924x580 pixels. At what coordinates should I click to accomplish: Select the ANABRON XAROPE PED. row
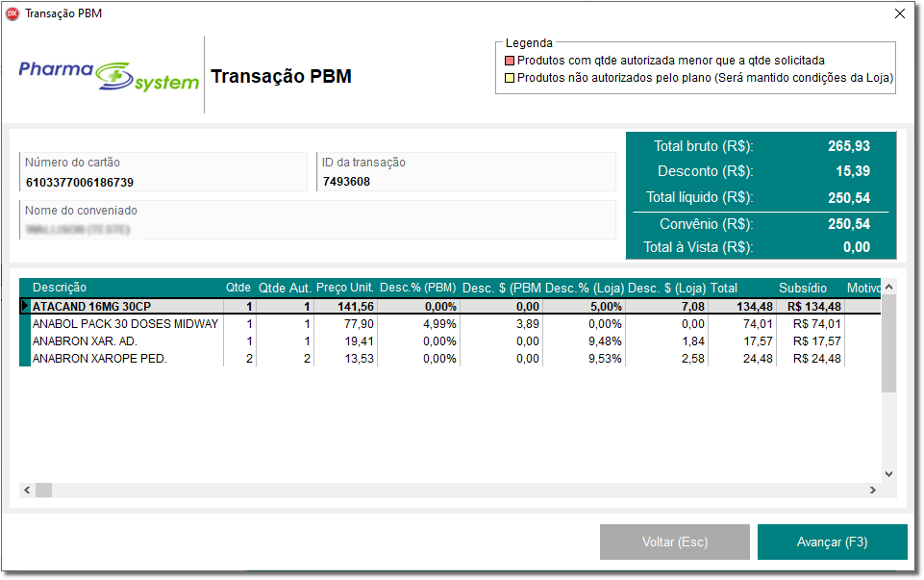tap(450, 359)
